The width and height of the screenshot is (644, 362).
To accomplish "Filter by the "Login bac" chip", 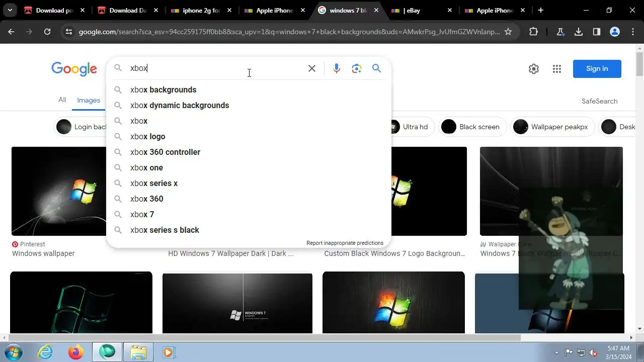I will (x=80, y=127).
